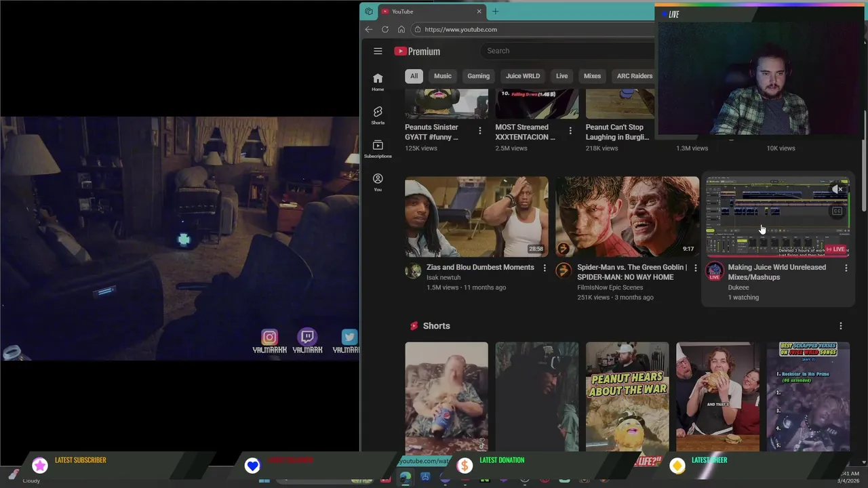Click the browser address bar URL
Viewport: 868px width, 488px height.
(x=460, y=29)
